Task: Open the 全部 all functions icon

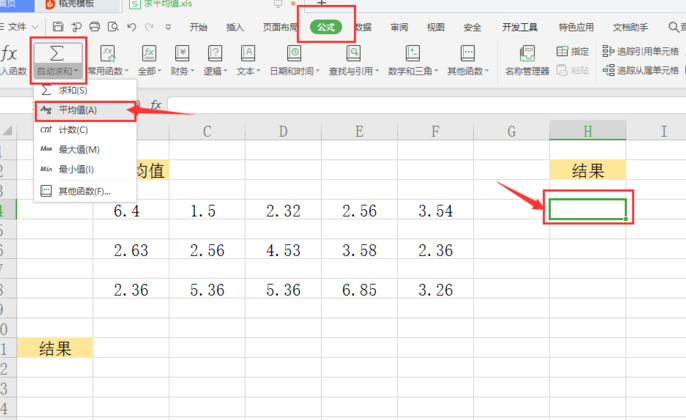Action: 149,54
